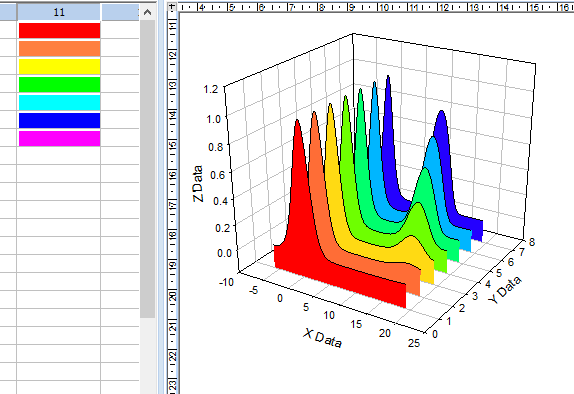Image resolution: width=574 pixels, height=394 pixels.
Task: Click the ruler origin box at graph page corner
Action: point(172,7)
